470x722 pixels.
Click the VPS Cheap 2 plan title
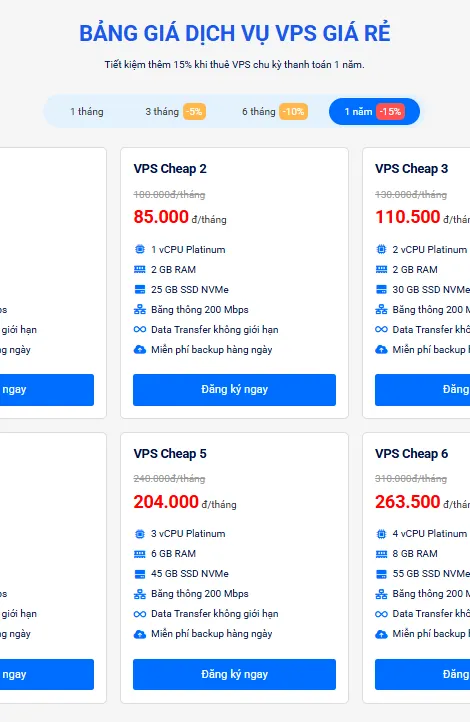(x=170, y=169)
